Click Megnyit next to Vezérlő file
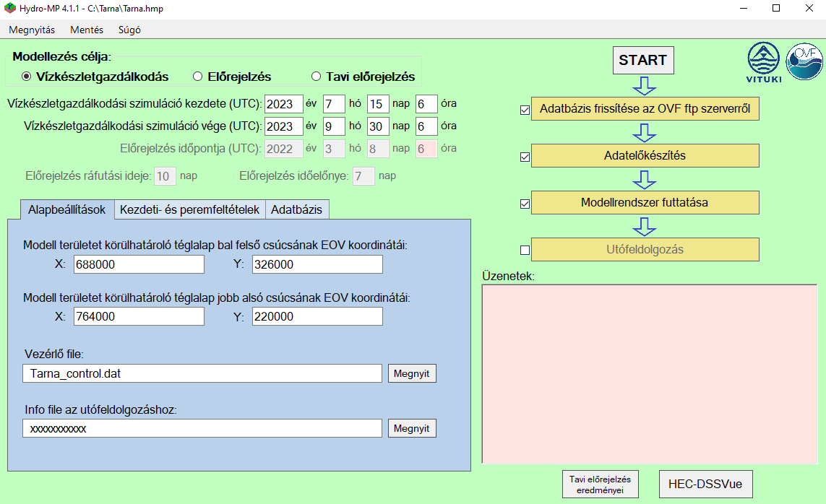Image resolution: width=826 pixels, height=504 pixels. 412,373
